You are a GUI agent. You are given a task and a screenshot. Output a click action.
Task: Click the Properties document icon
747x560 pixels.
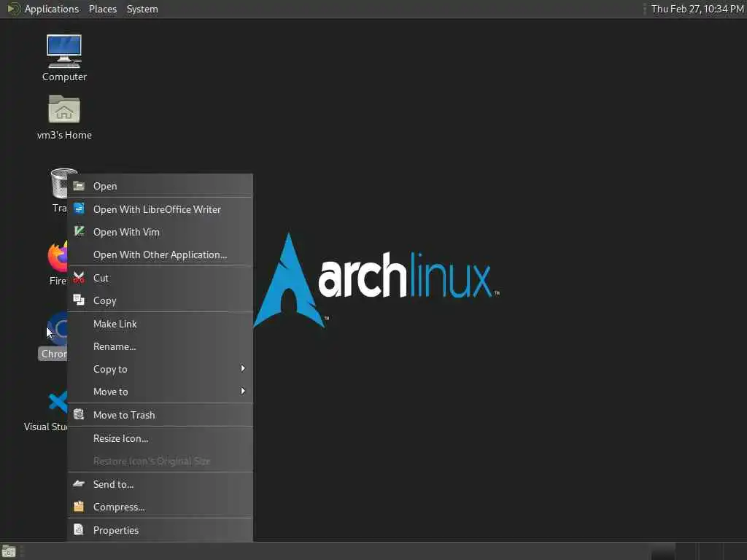click(x=79, y=529)
